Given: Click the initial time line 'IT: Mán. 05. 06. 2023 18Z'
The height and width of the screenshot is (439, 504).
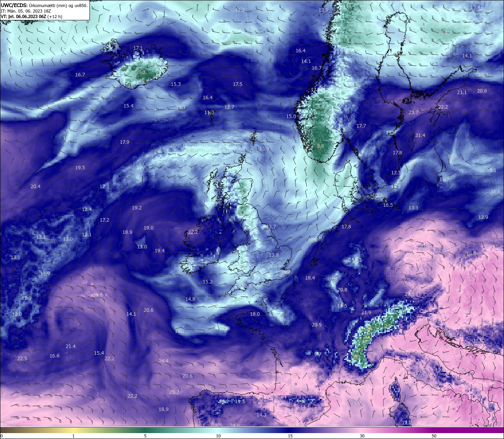Looking at the screenshot, I should [x=26, y=11].
